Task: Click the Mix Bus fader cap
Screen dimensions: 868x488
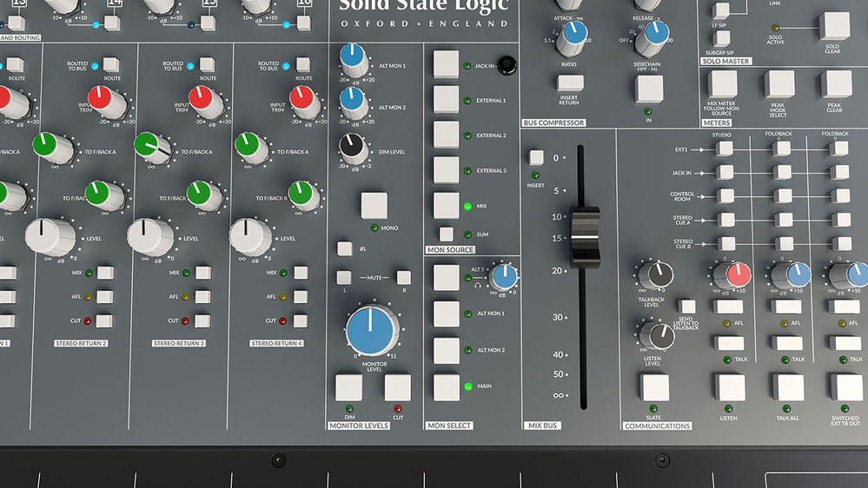Action: (585, 237)
